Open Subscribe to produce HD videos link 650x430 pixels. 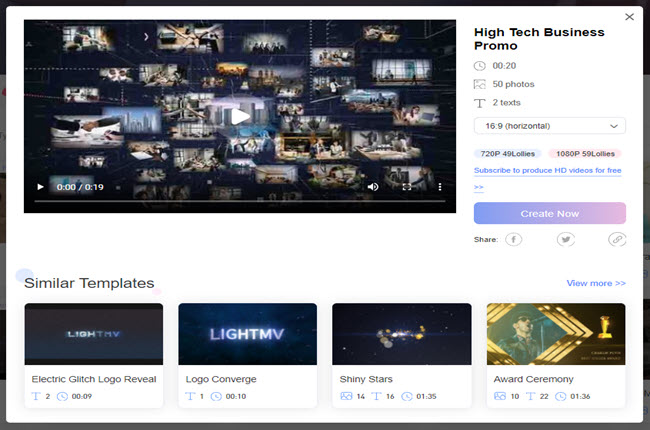(547, 171)
